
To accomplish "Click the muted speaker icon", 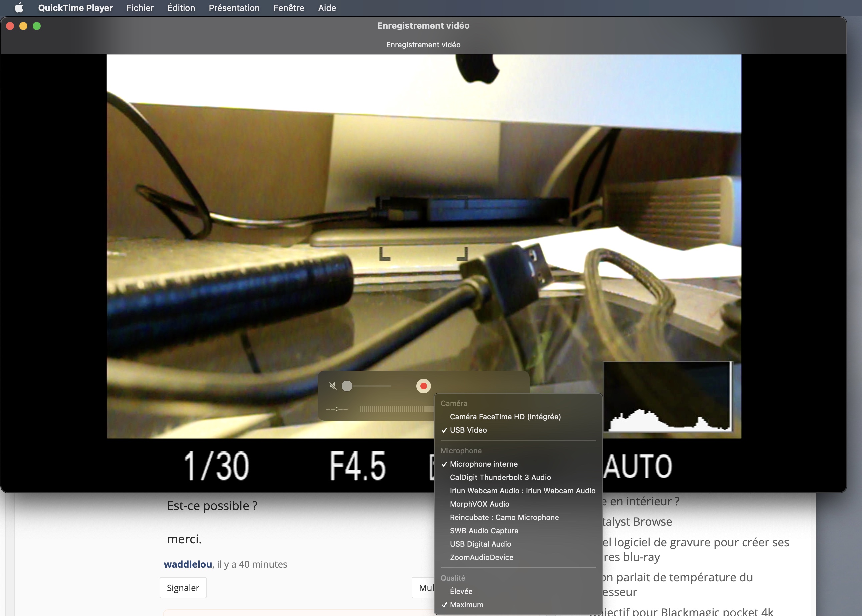I will (333, 386).
